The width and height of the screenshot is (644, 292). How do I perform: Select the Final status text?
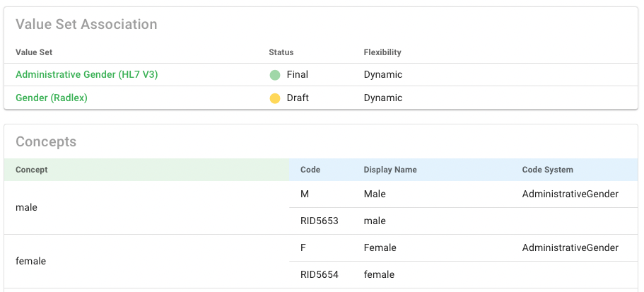297,74
